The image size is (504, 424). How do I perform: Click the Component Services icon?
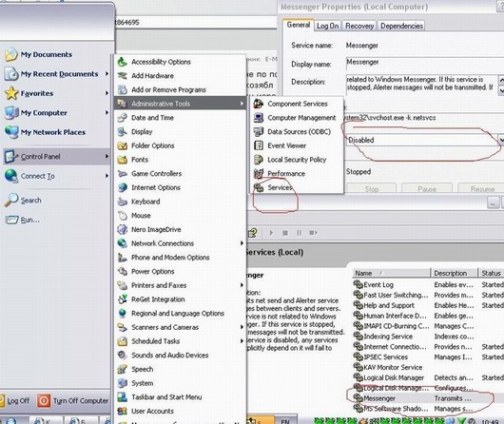point(259,104)
